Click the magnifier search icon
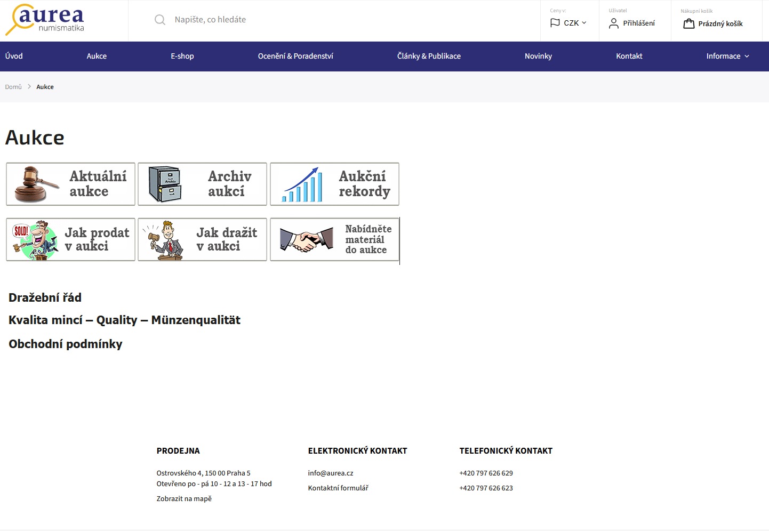769x532 pixels. point(159,20)
